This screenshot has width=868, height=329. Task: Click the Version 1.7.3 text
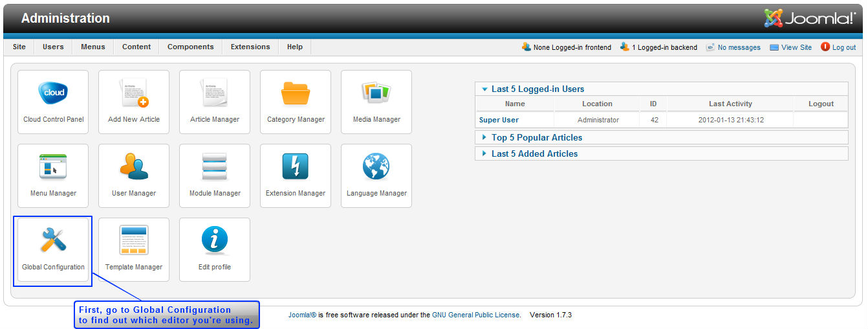tap(550, 315)
